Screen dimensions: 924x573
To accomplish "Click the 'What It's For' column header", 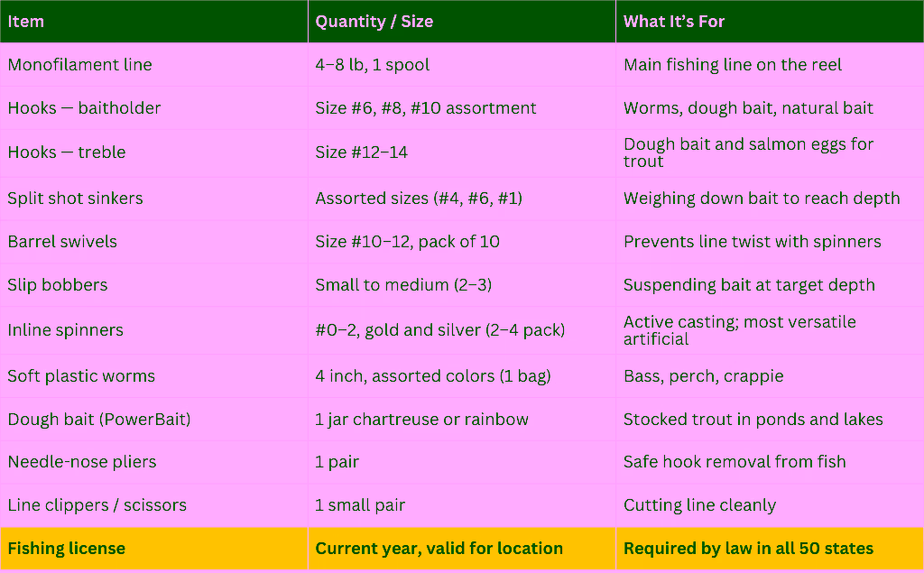I will click(674, 22).
